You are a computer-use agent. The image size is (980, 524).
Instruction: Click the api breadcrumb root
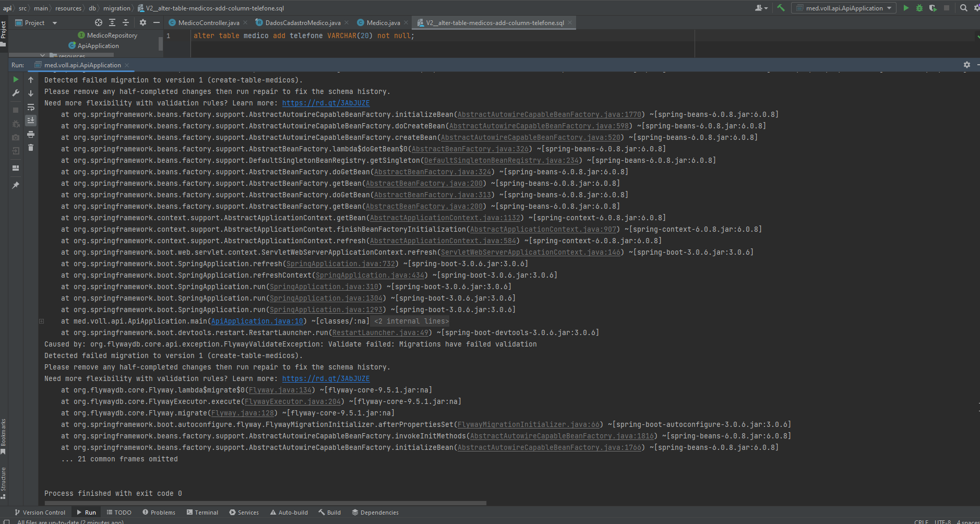(7, 8)
